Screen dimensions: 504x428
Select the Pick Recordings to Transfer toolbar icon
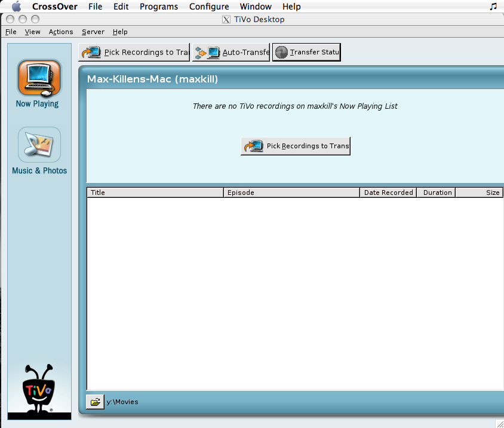(x=134, y=52)
